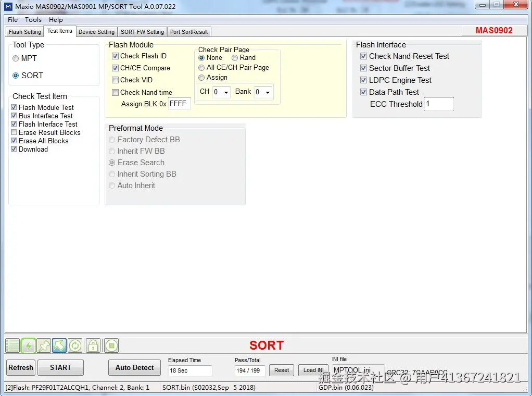532x396 pixels.
Task: Select Rand for Check Pair Page
Action: [235, 58]
